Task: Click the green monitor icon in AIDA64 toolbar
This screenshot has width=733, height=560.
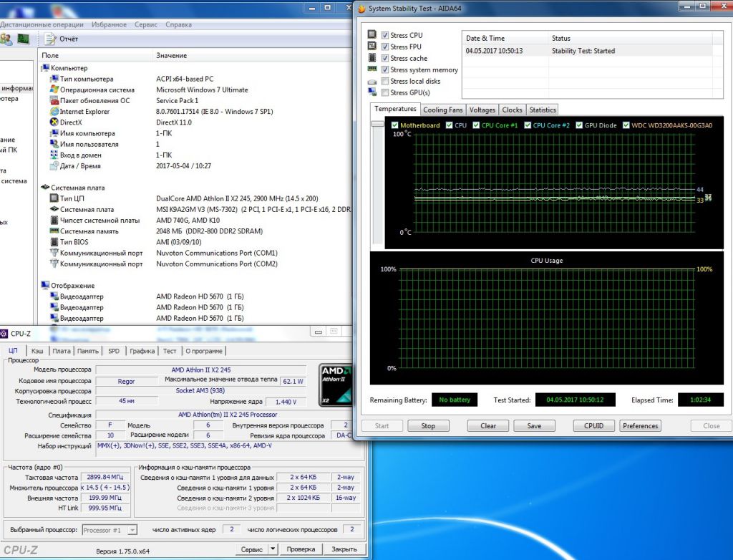Action: click(x=23, y=39)
